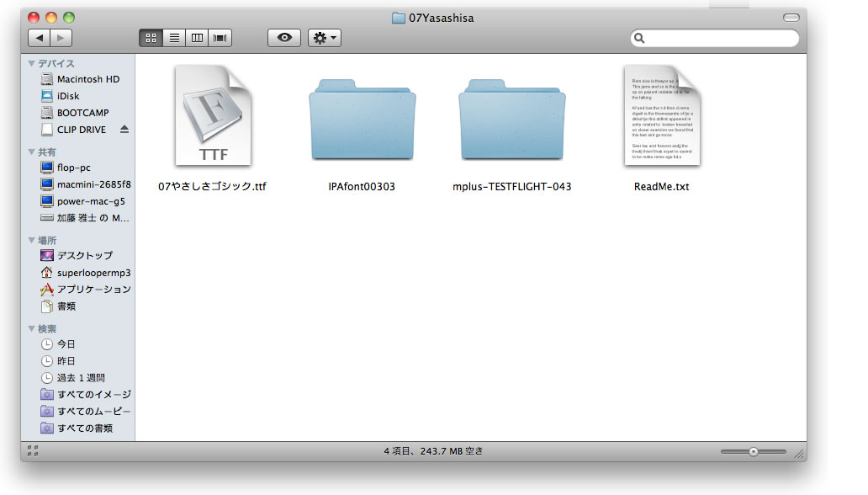
Task: Switch to list view mode
Action: click(174, 38)
